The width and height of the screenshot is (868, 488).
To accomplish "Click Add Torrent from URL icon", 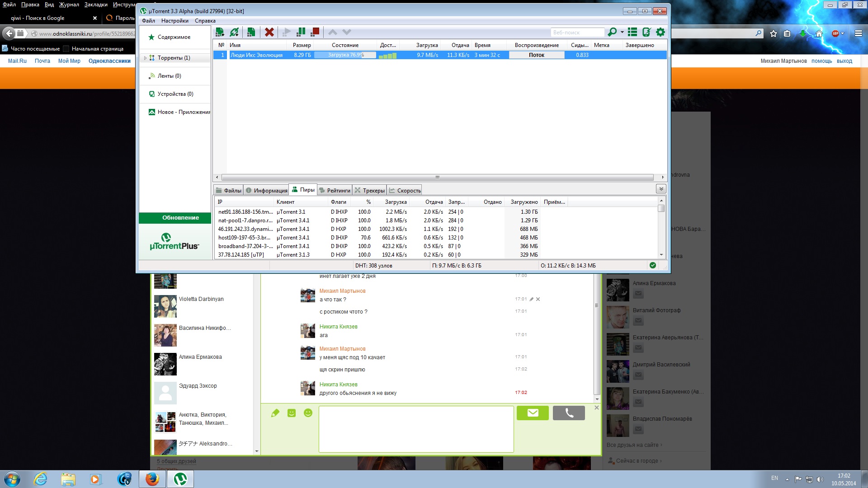I will (x=234, y=32).
